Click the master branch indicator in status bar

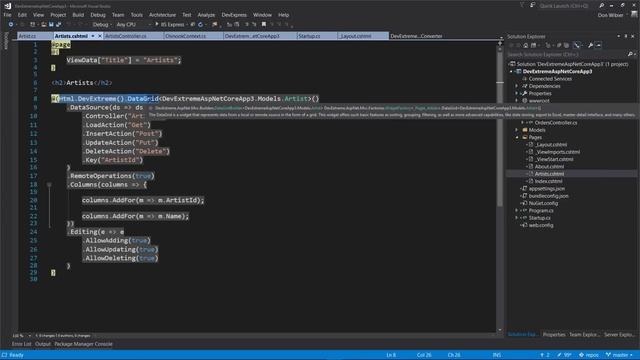620,355
